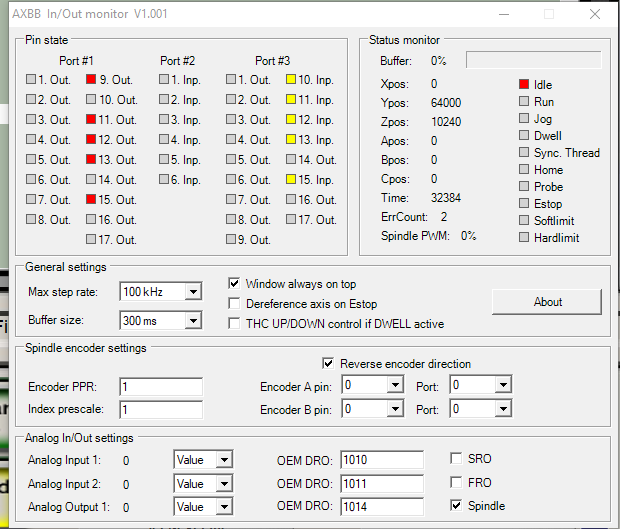Click the Port #1 pin 11 Out red indicator
Viewport: 620px width, 529px height.
tap(91, 119)
